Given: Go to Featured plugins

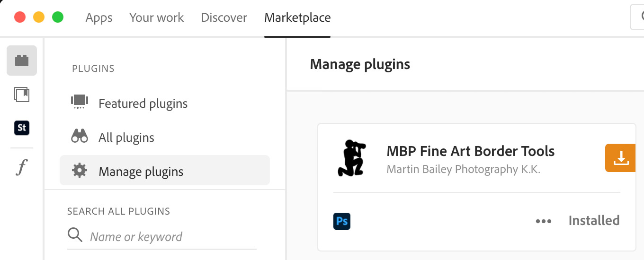Looking at the screenshot, I should point(143,104).
